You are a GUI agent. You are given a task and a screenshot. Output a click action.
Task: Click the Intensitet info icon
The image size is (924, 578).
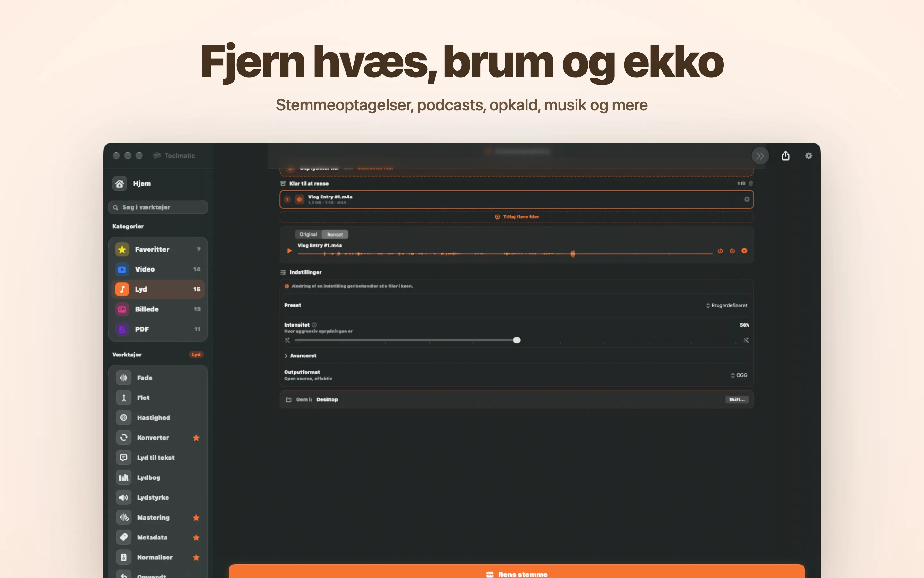pyautogui.click(x=314, y=325)
